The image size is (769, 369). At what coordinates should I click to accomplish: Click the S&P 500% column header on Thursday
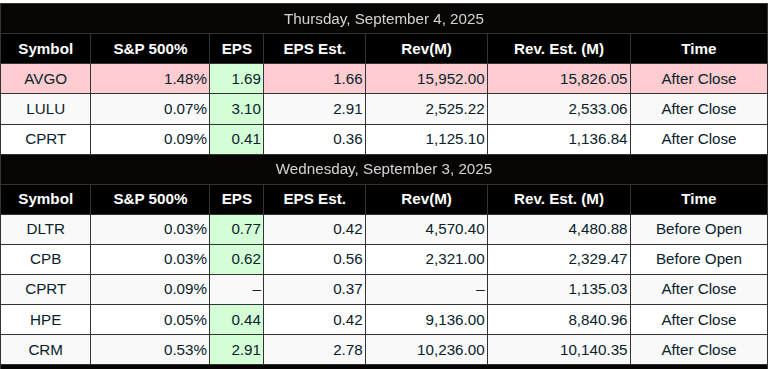[x=150, y=49]
